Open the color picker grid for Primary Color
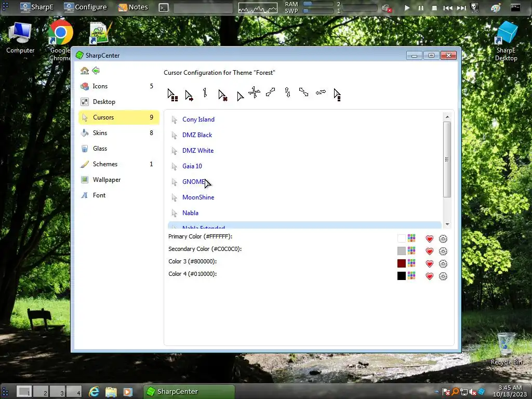532x399 pixels. (x=411, y=238)
